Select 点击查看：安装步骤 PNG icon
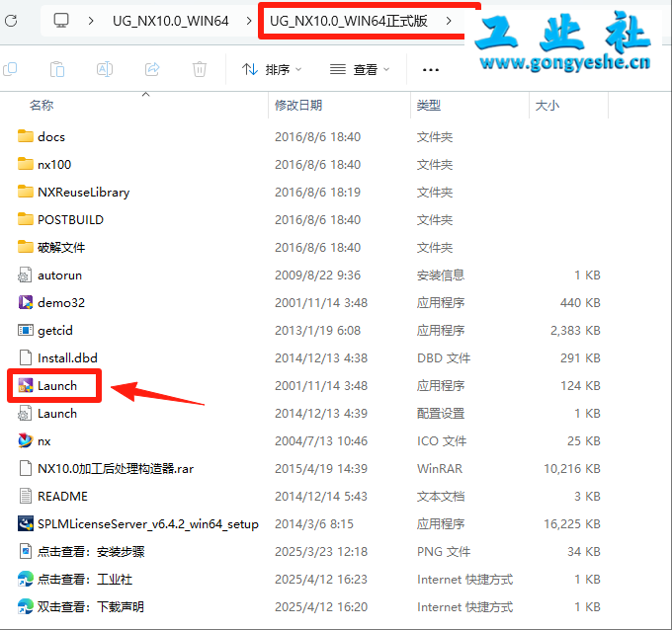This screenshot has height=630, width=672. point(26,551)
